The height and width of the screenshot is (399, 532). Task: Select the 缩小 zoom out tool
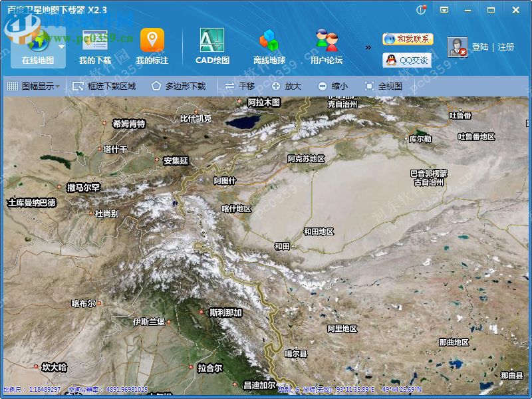pos(333,86)
